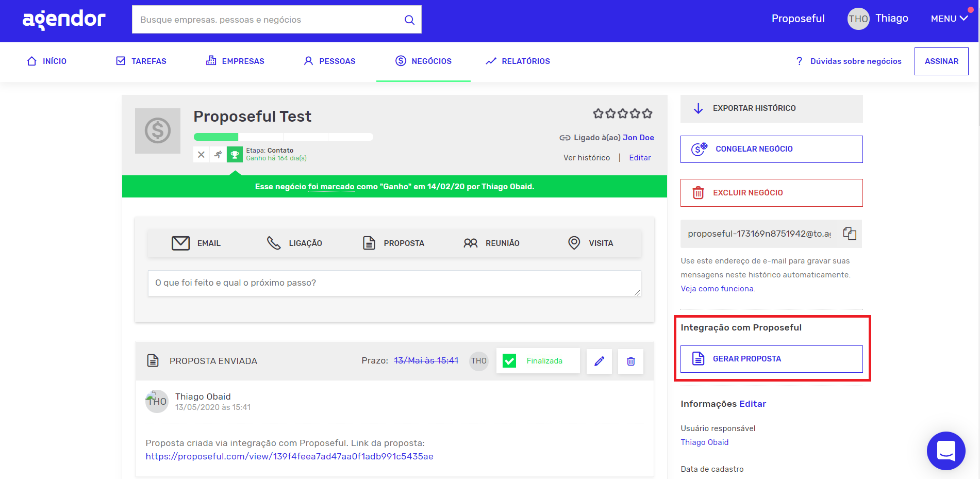Click GERAR PROPOSTA button
The image size is (980, 479).
click(x=771, y=359)
